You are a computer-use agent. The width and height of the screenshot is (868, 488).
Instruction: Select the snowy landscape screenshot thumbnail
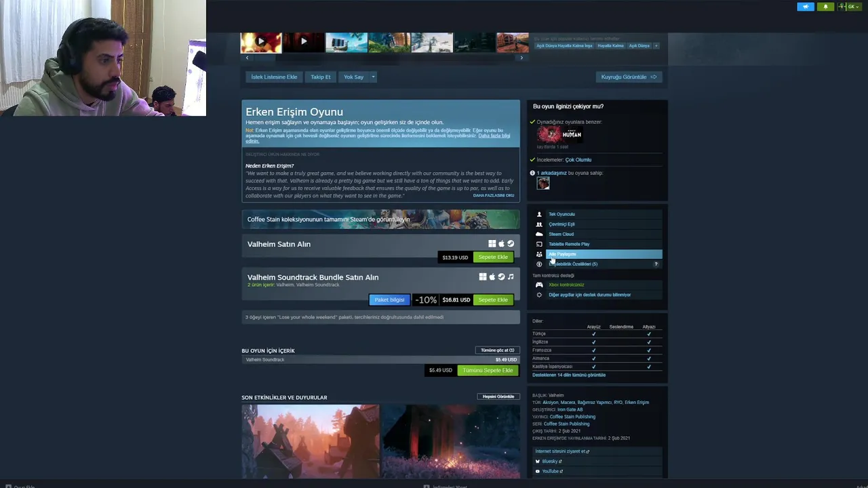(432, 42)
